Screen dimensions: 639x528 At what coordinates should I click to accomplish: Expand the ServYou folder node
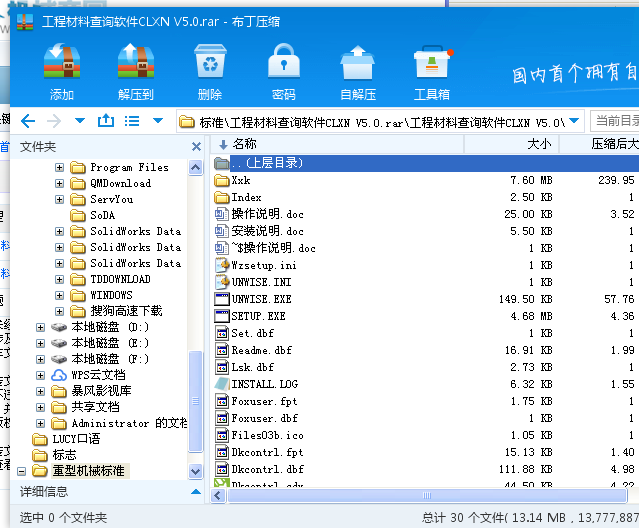[59, 199]
